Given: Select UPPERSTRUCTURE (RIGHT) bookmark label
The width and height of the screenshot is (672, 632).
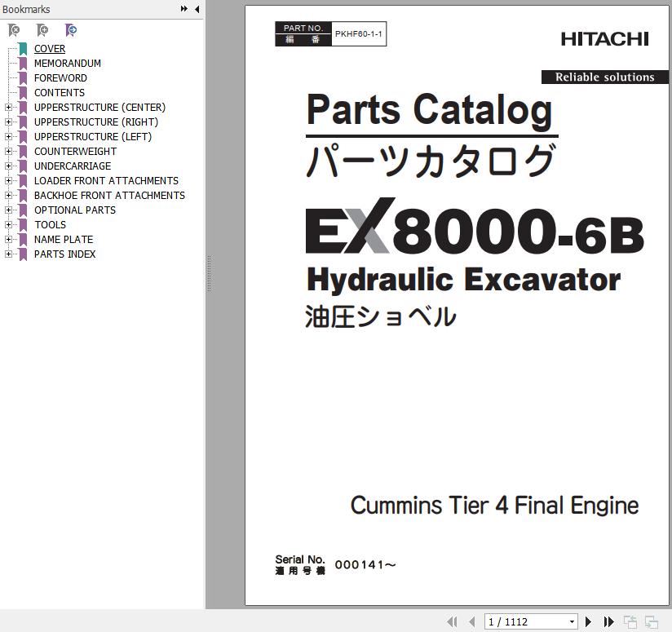Looking at the screenshot, I should click(x=96, y=122).
